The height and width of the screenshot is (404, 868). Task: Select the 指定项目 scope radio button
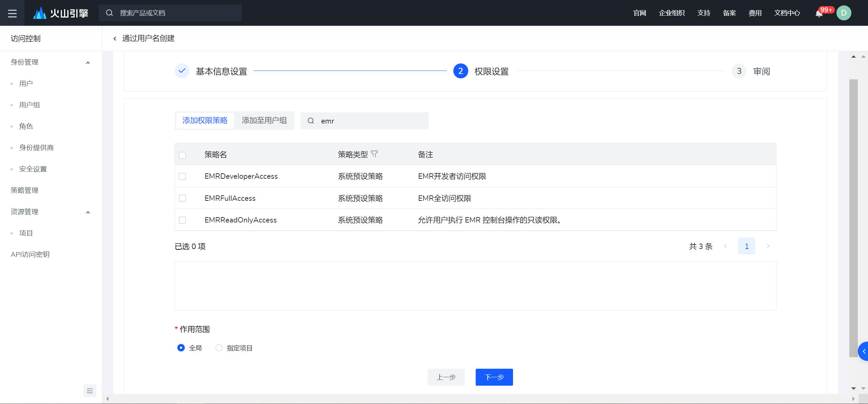pos(219,348)
